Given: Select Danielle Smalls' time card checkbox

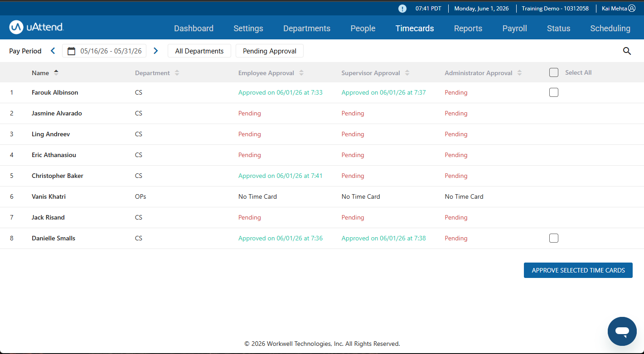Looking at the screenshot, I should tap(553, 238).
